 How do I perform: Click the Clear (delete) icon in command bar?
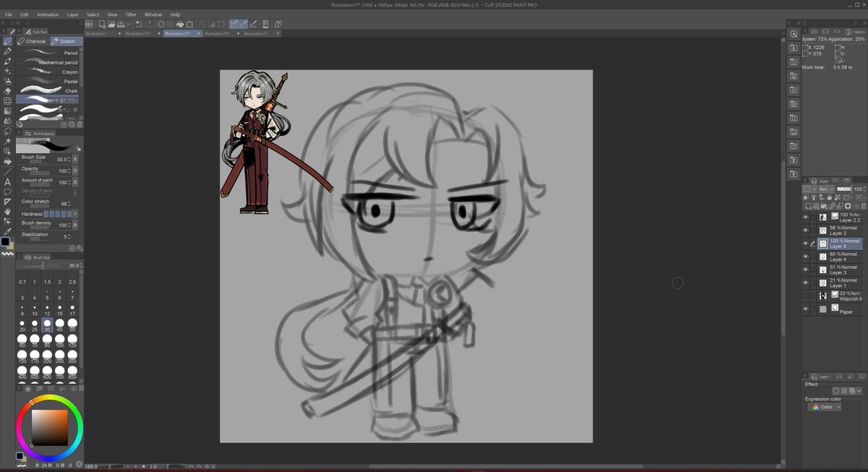(160, 24)
